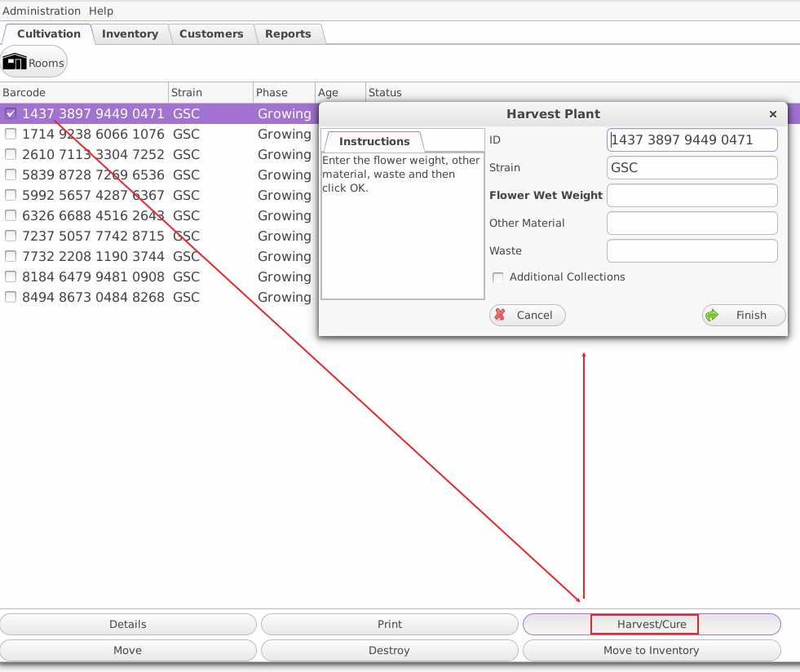Switch to the Inventory tab
This screenshot has width=800, height=672.
[x=130, y=34]
